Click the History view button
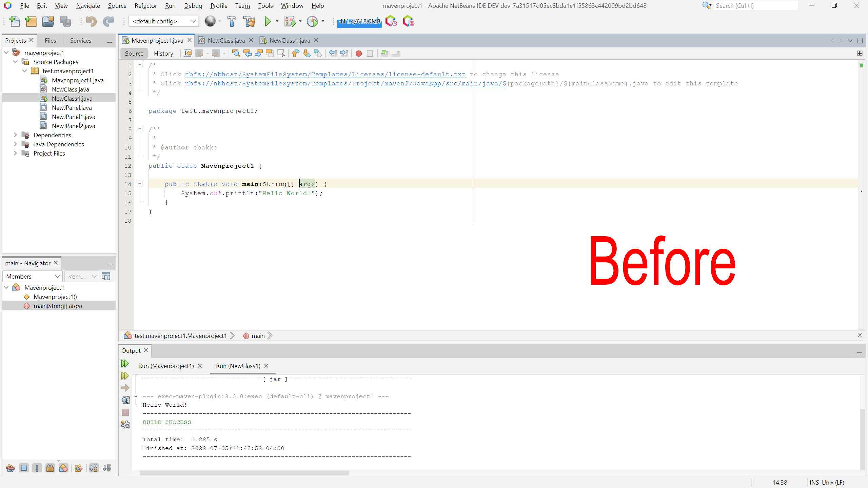The width and height of the screenshot is (868, 488). click(x=163, y=54)
